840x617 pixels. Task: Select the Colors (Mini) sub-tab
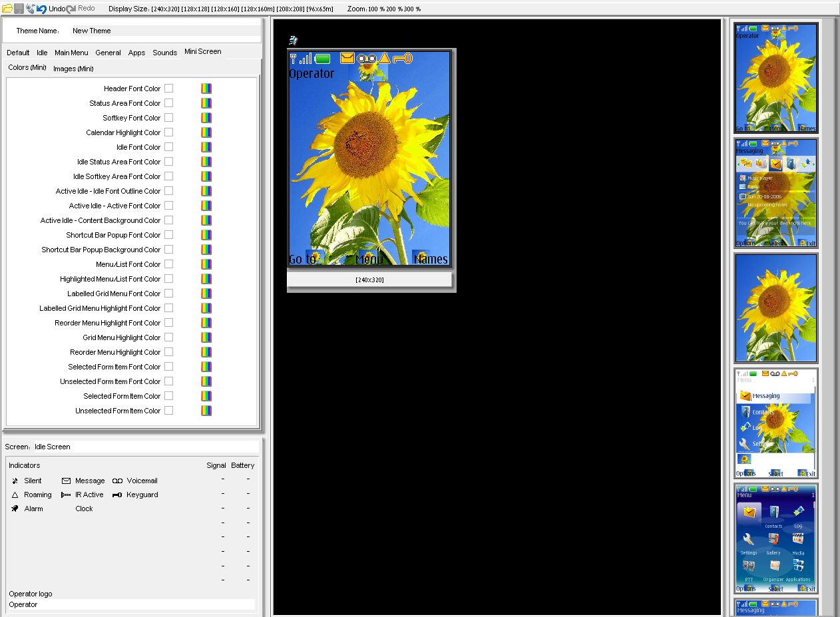pos(27,68)
